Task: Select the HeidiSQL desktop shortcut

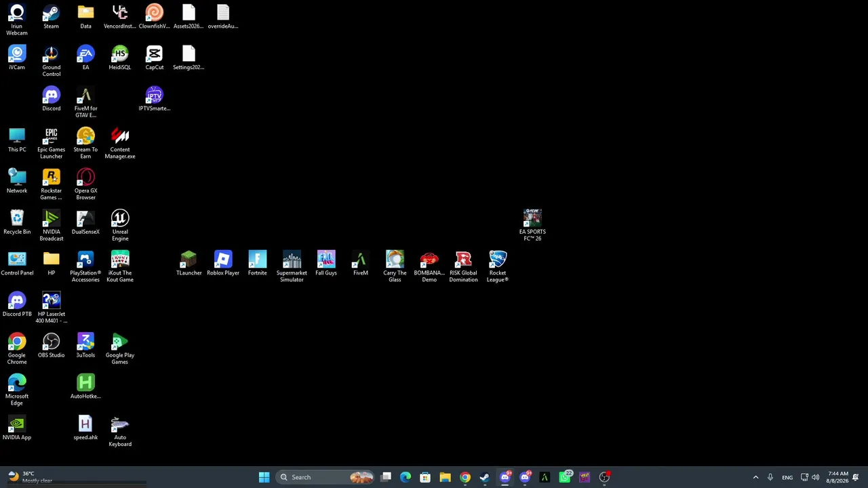Action: 120,58
